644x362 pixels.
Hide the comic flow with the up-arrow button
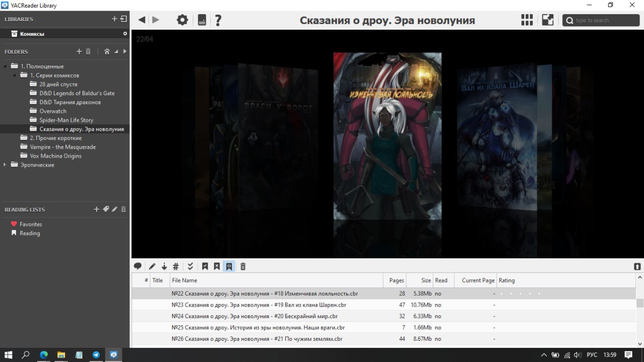point(637,267)
